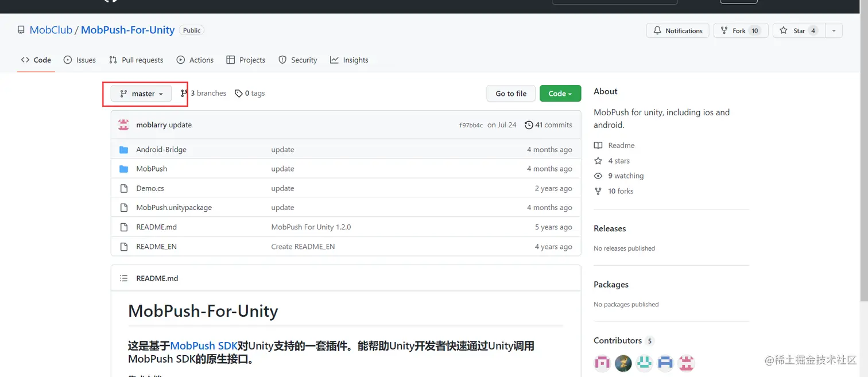Click the star icon beside 4 stars
868x377 pixels.
598,161
